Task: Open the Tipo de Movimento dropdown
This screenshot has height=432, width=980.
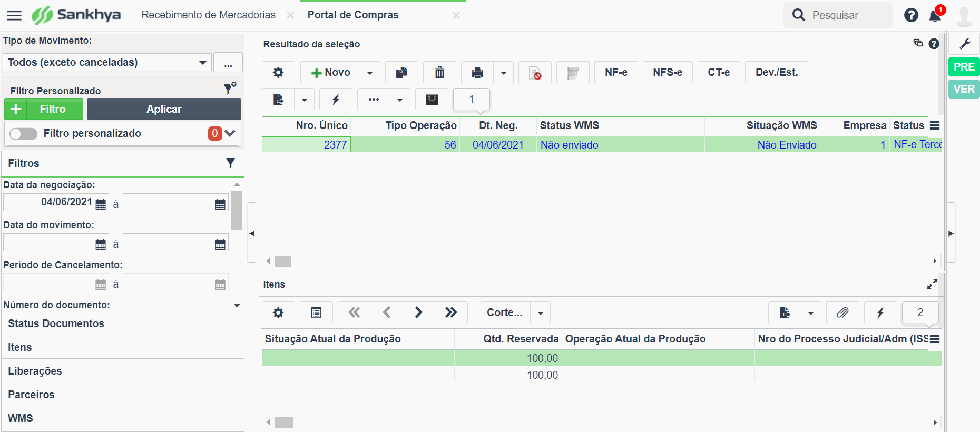Action: tap(107, 62)
